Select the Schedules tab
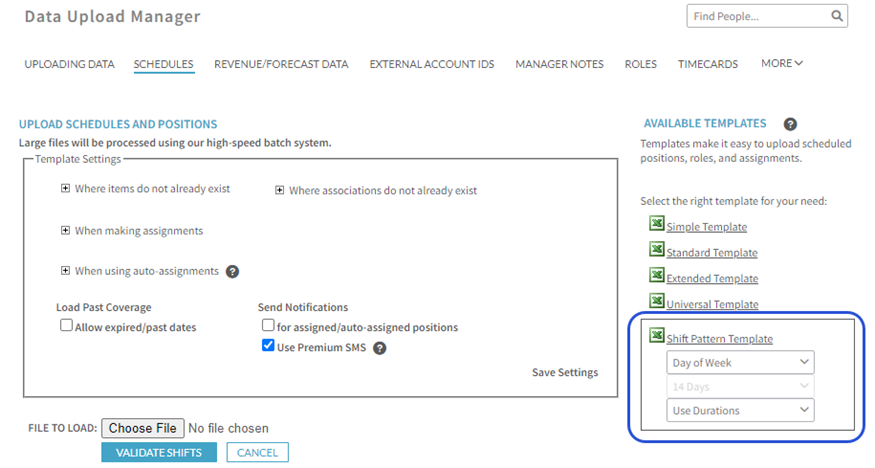 [x=164, y=64]
